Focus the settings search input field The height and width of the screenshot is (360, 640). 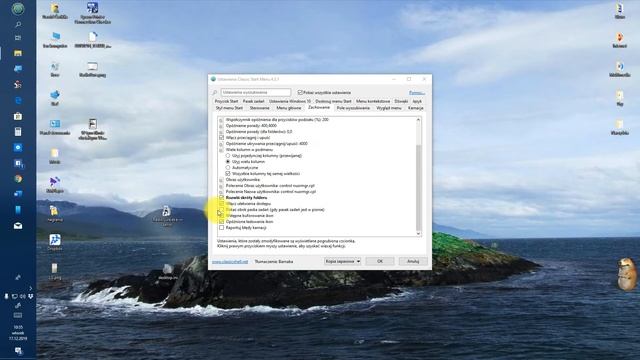(256, 93)
